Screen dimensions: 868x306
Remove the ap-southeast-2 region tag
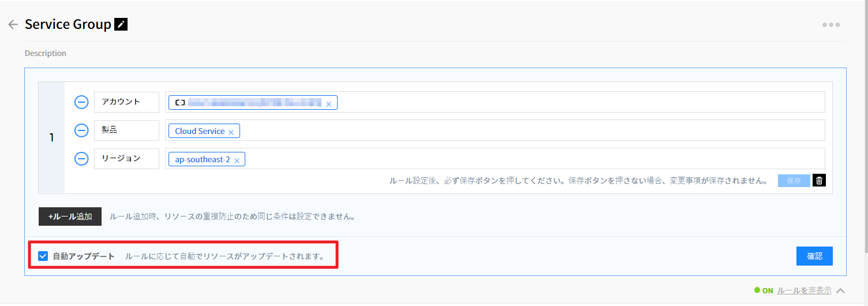click(237, 161)
